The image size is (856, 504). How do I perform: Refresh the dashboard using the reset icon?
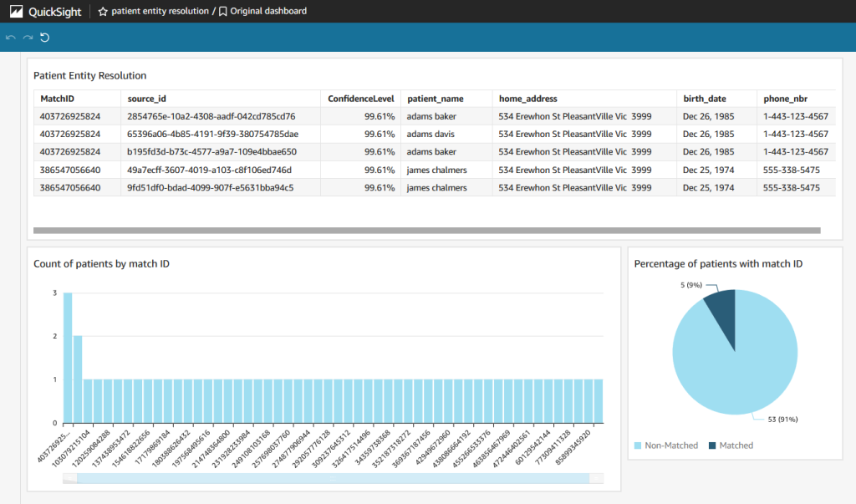pyautogui.click(x=44, y=37)
